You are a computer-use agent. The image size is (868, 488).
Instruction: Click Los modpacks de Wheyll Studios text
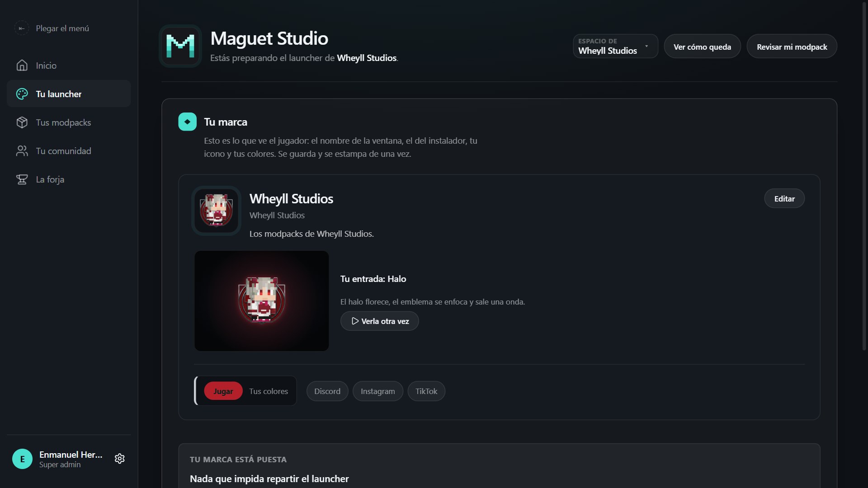point(311,234)
